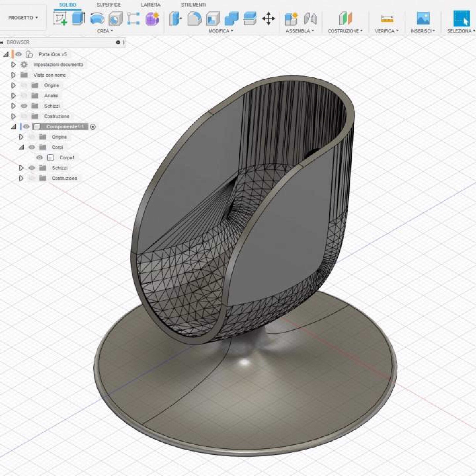Click the Move/Copy arrows icon
Image resolution: width=476 pixels, height=476 pixels.
tap(268, 19)
